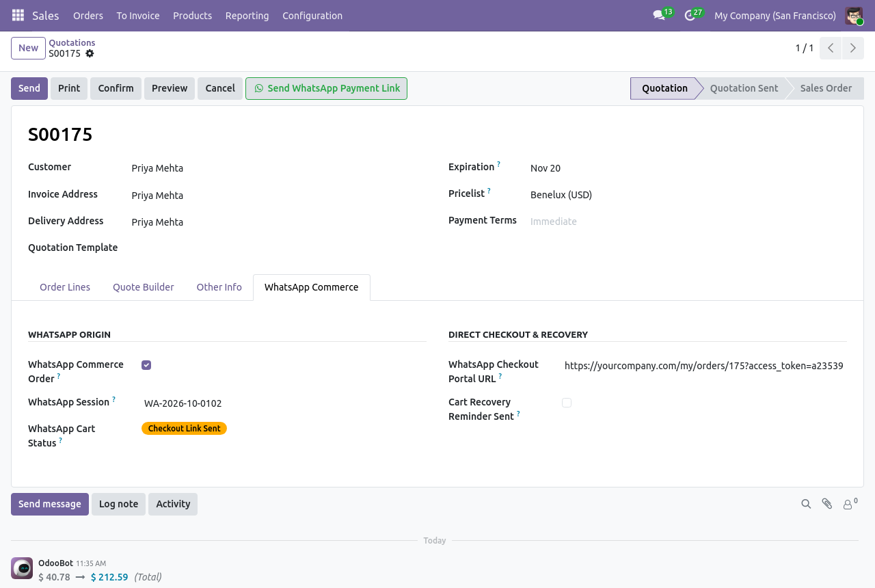Click the WhatsApp Checkout Portal URL field
The image size is (875, 588).
click(x=704, y=366)
